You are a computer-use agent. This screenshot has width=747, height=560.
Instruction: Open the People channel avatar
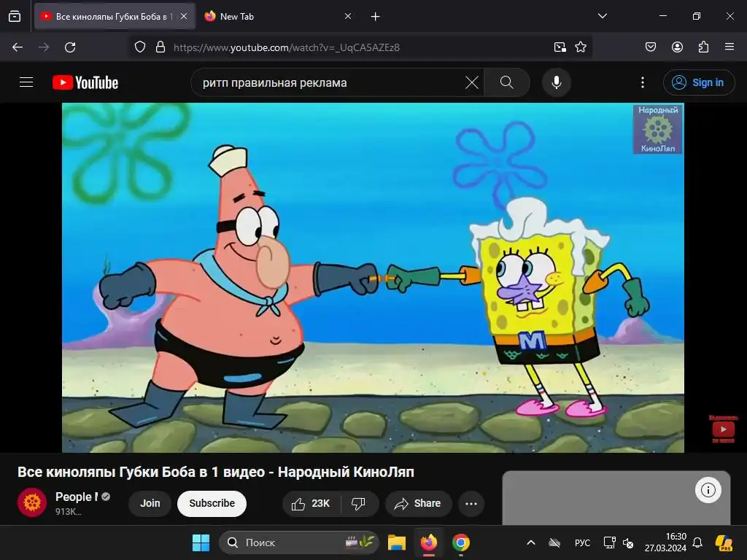32,502
